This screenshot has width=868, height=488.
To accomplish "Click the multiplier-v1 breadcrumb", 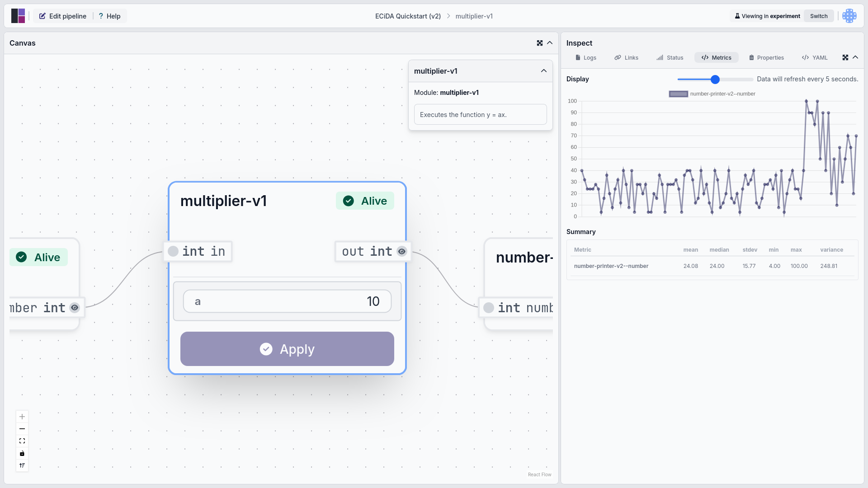I will coord(474,16).
